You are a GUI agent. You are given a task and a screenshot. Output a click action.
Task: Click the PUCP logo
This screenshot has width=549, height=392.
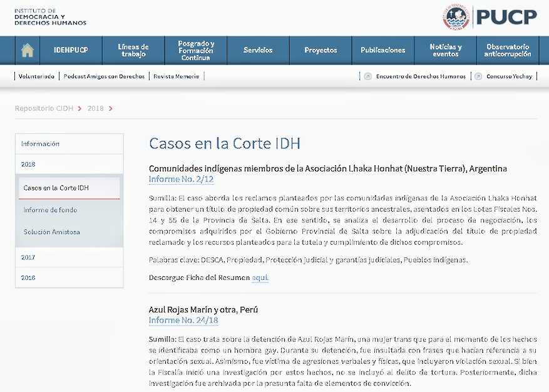coord(490,17)
